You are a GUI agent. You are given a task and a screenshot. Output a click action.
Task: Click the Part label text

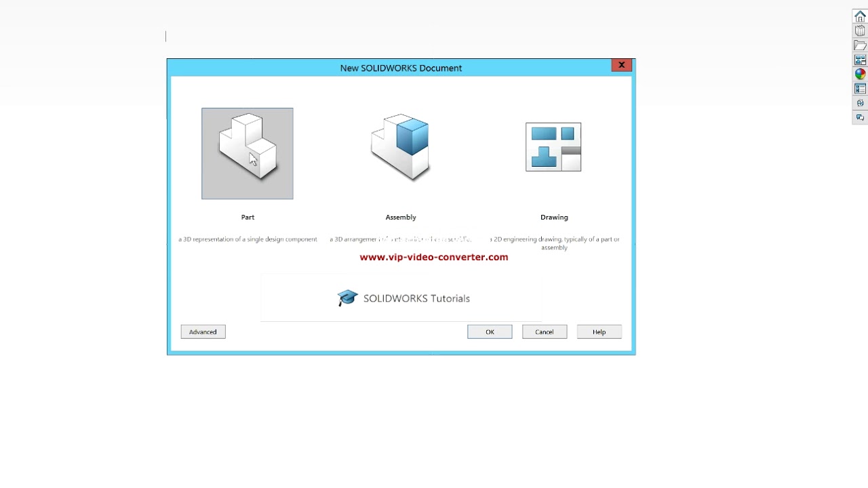pos(248,217)
